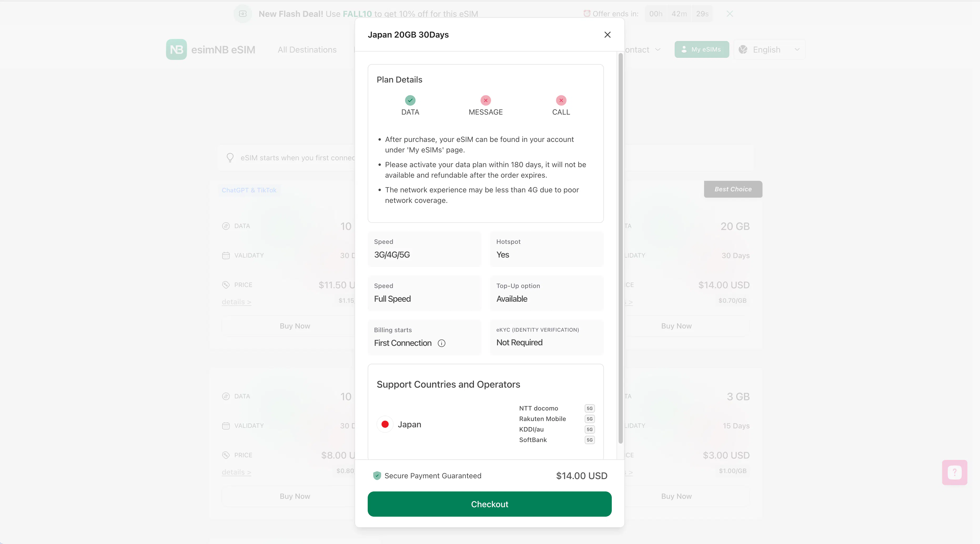The image size is (980, 544).
Task: Open the English language dropdown
Action: tap(769, 49)
